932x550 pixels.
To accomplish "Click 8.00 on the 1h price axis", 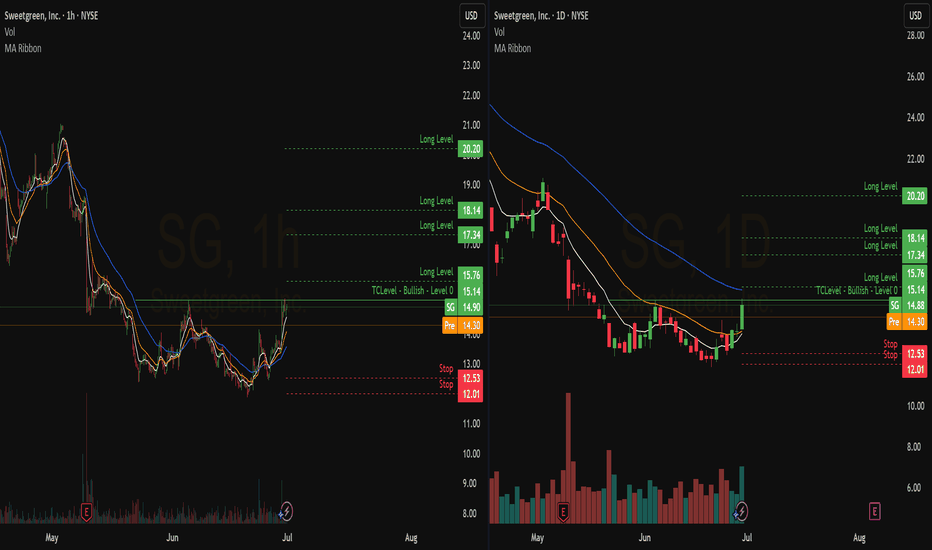I will coord(471,513).
